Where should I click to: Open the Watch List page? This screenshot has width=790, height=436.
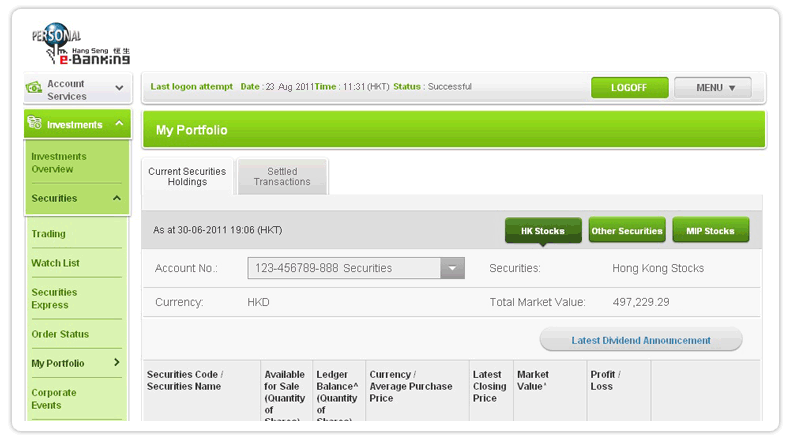point(55,263)
